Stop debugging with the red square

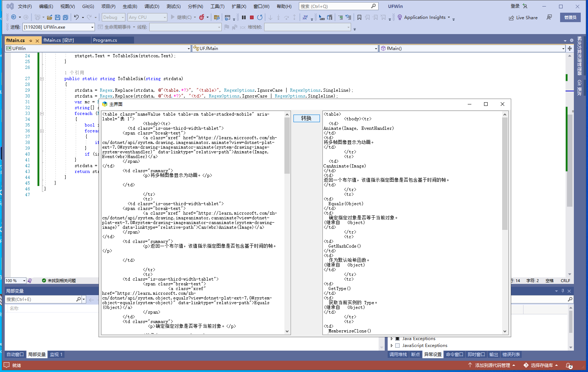click(x=252, y=17)
